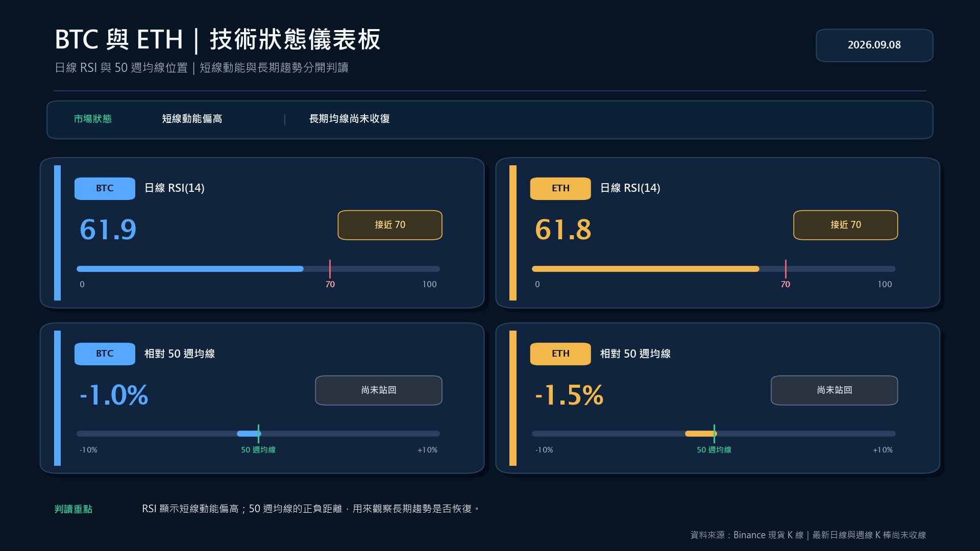Click the 市場狀態 label
Viewport: 980px width, 551px height.
(92, 119)
